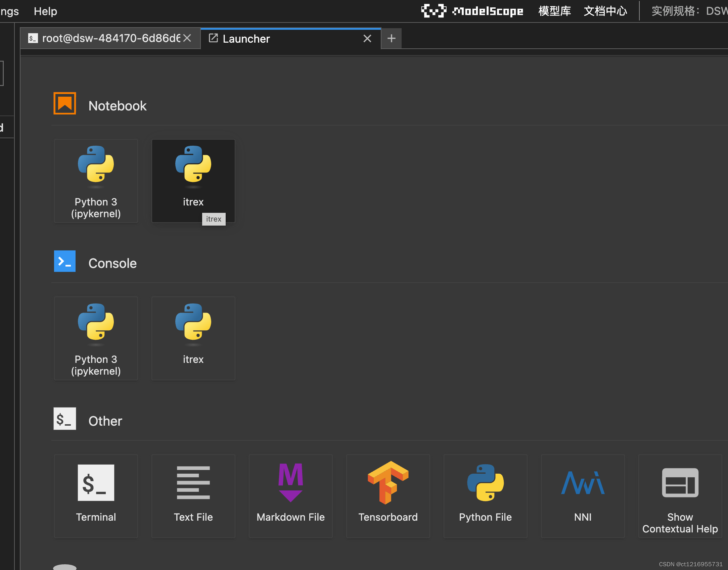Screen dimensions: 728x570
Task: Click the ModelScope logo
Action: coord(472,11)
